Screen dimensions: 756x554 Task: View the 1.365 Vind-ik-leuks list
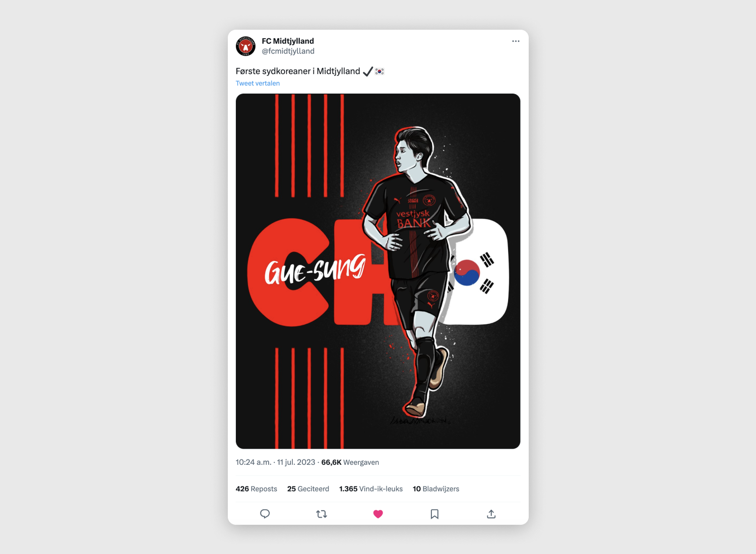click(x=371, y=489)
